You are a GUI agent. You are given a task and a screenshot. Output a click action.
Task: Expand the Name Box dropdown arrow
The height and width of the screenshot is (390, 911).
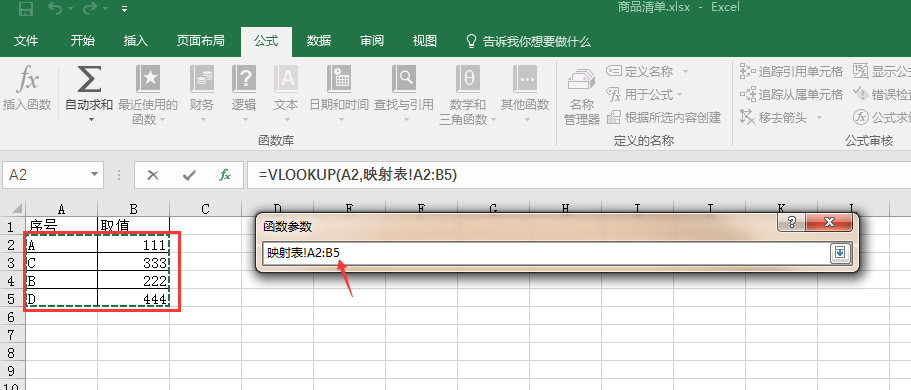(x=94, y=175)
